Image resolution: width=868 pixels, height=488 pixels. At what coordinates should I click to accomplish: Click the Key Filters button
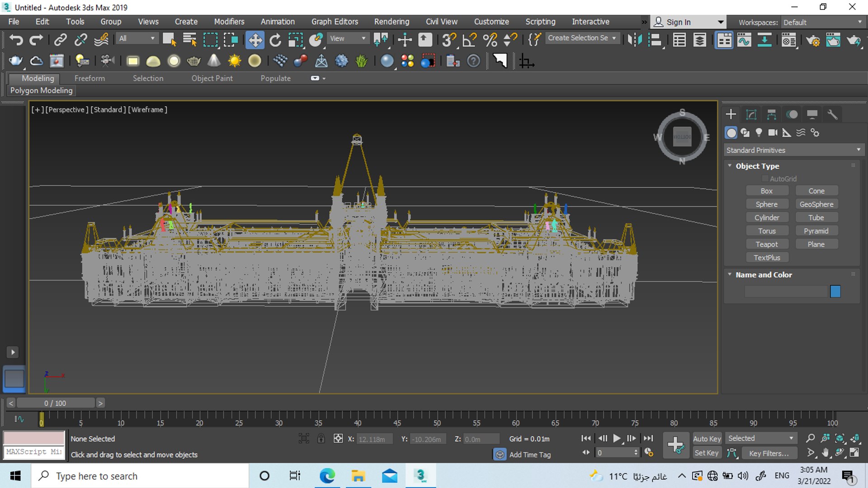769,453
